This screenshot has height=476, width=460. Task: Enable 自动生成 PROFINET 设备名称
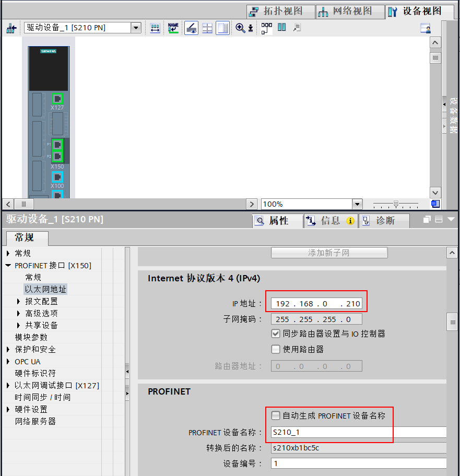pyautogui.click(x=275, y=415)
